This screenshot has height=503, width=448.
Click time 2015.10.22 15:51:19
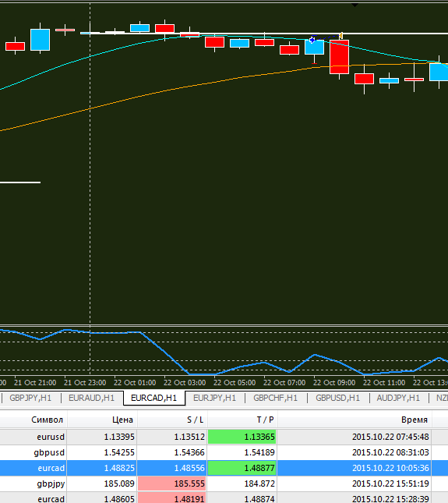pyautogui.click(x=390, y=484)
